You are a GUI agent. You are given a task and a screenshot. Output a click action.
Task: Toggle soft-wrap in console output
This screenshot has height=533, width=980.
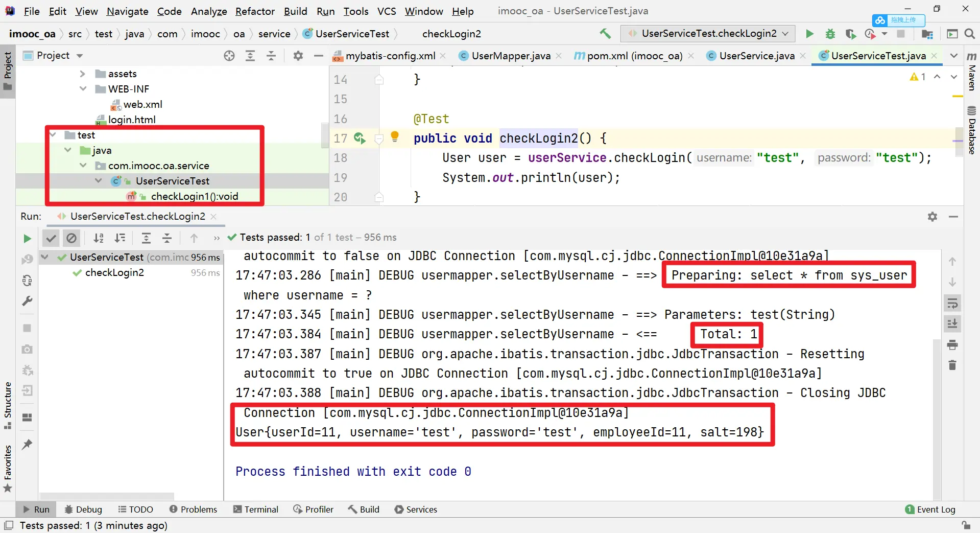(x=952, y=304)
